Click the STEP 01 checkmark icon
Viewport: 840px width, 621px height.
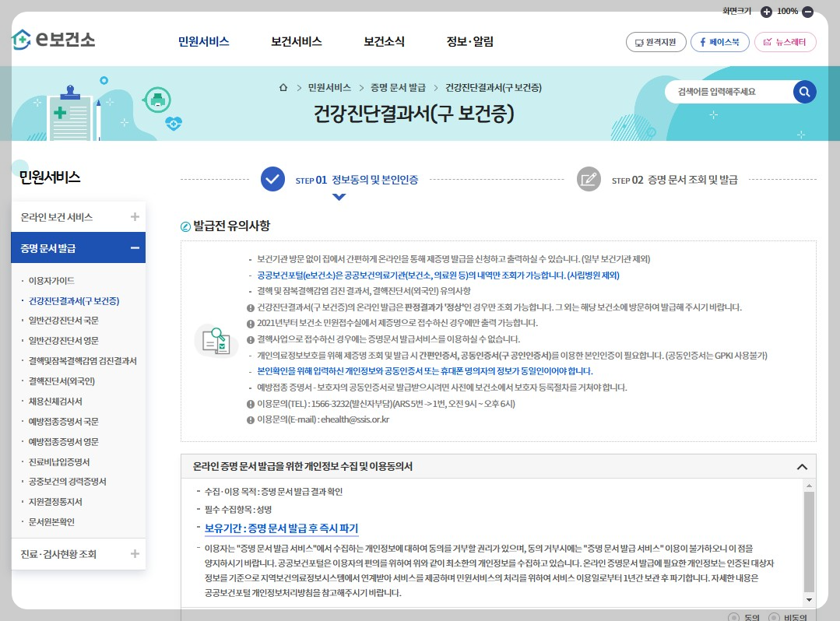272,179
